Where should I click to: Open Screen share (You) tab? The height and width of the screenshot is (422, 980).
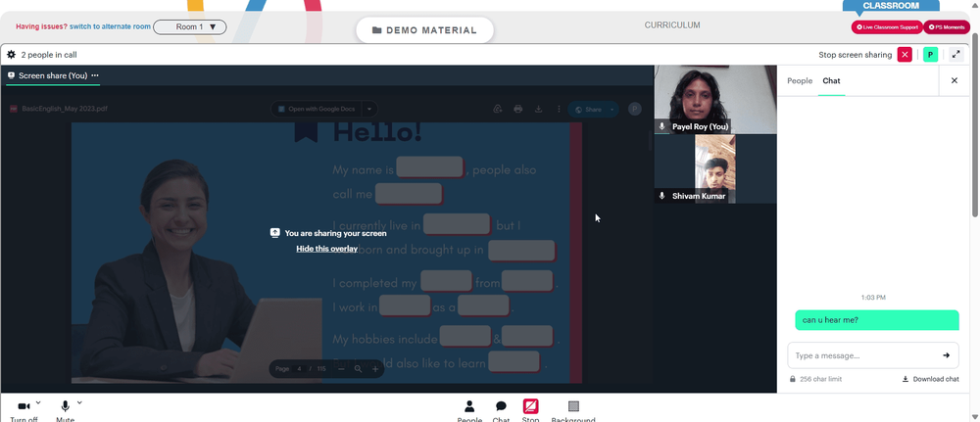(47, 75)
